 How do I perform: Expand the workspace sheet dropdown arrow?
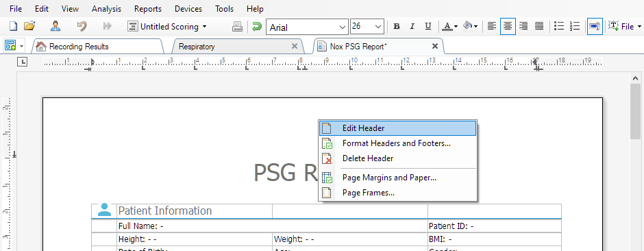[22, 46]
